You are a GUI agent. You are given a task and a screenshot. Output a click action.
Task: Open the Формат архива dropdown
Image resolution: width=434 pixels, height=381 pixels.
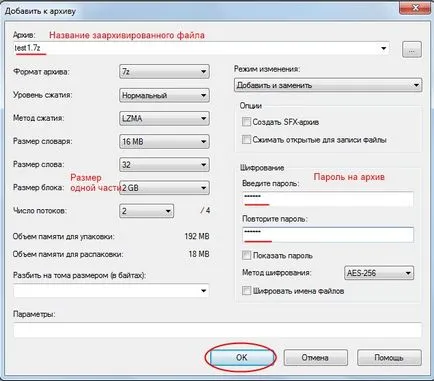pyautogui.click(x=164, y=72)
